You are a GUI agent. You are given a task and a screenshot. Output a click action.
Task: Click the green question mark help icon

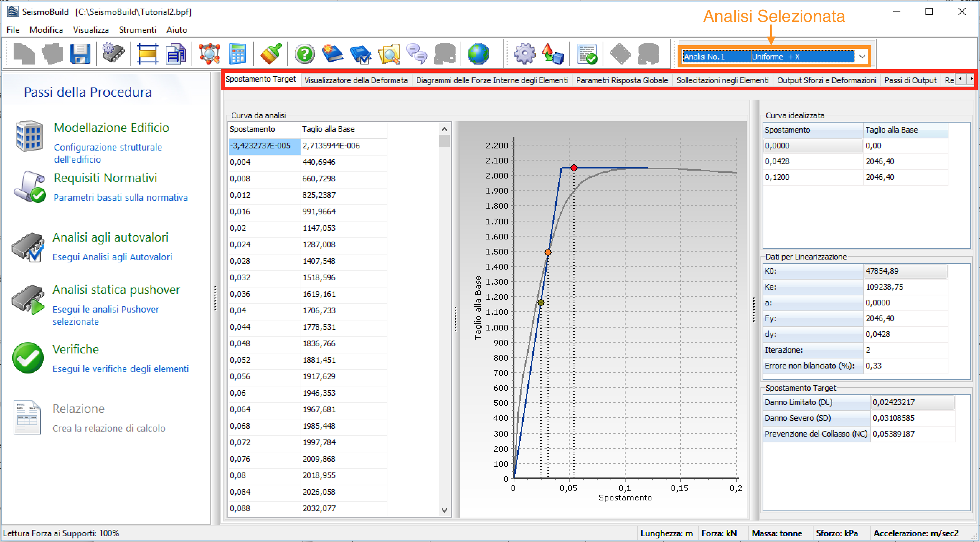(304, 54)
